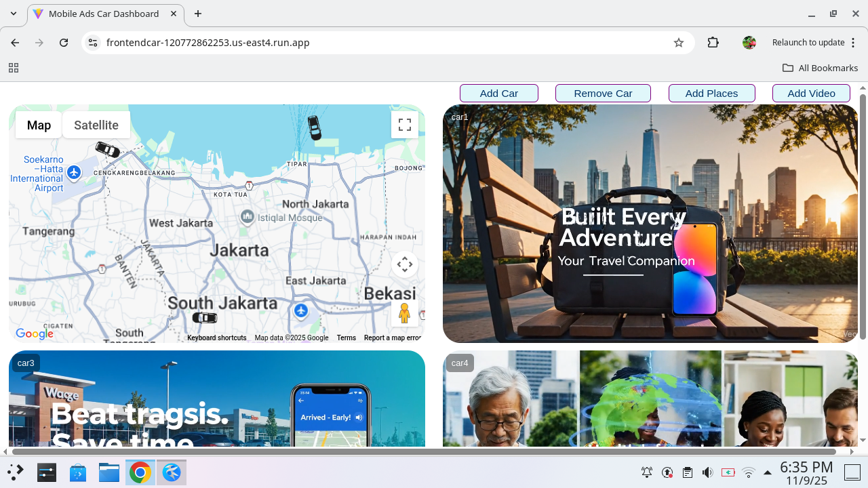868x488 pixels.
Task: View site information icon
Action: click(x=93, y=43)
